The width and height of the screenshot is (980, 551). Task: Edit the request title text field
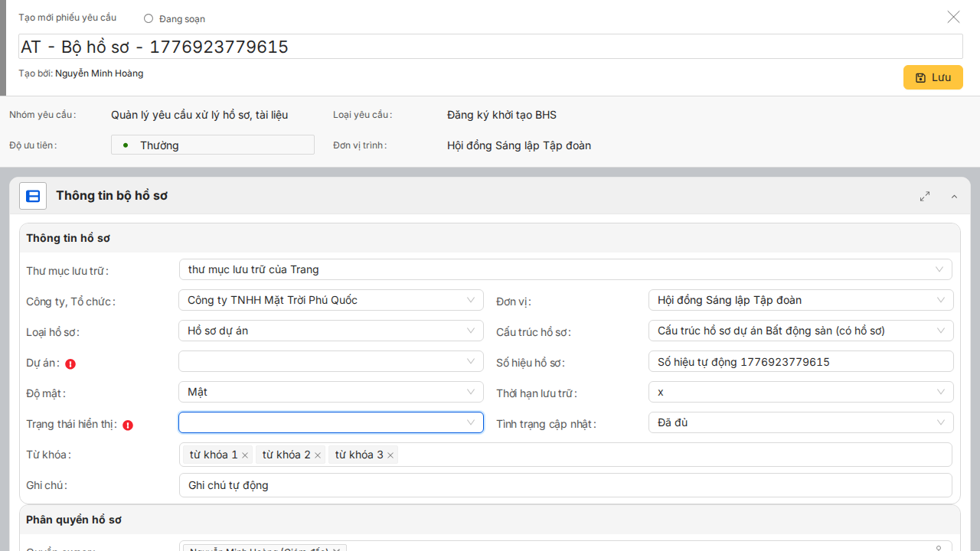(490, 47)
